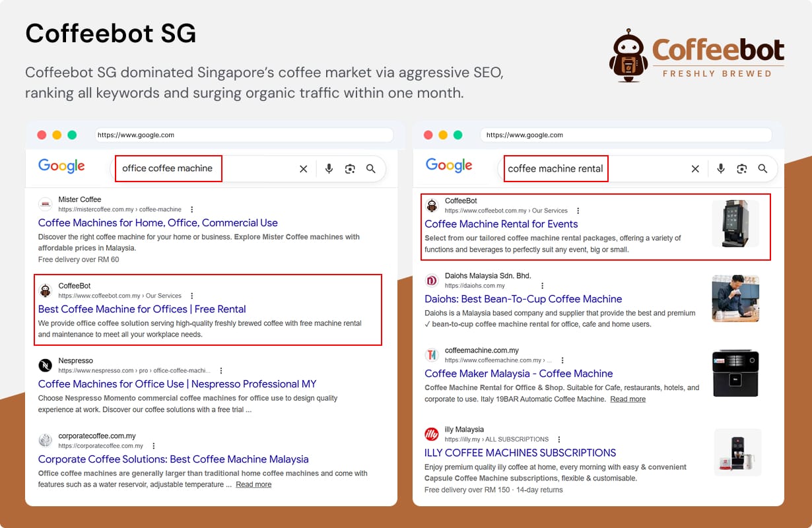Click the Google logo in the left browser

click(61, 166)
